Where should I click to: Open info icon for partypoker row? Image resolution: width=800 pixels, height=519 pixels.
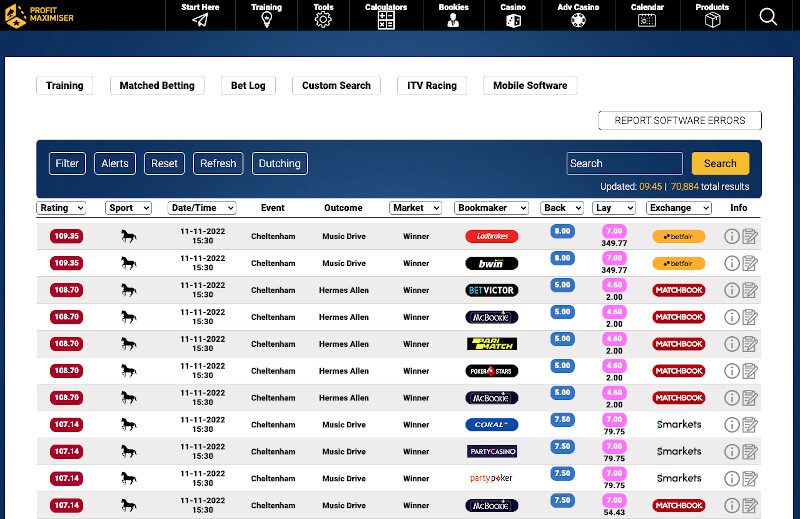click(x=732, y=478)
